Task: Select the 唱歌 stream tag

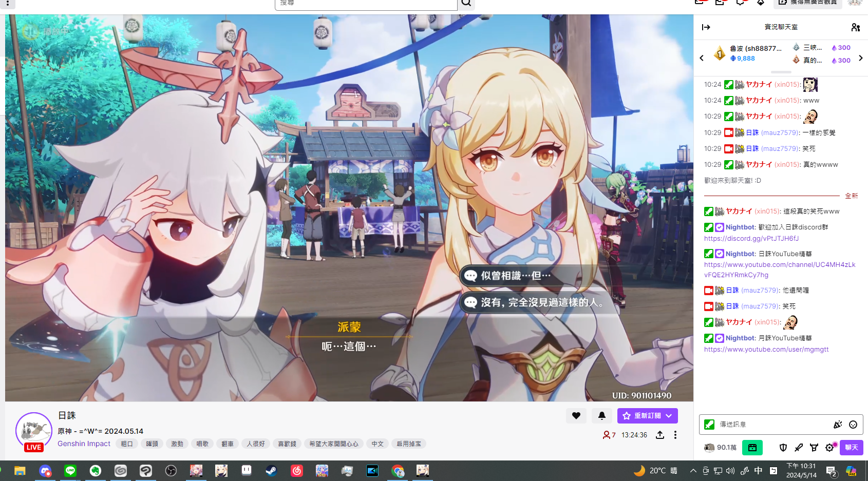Action: 202,444
